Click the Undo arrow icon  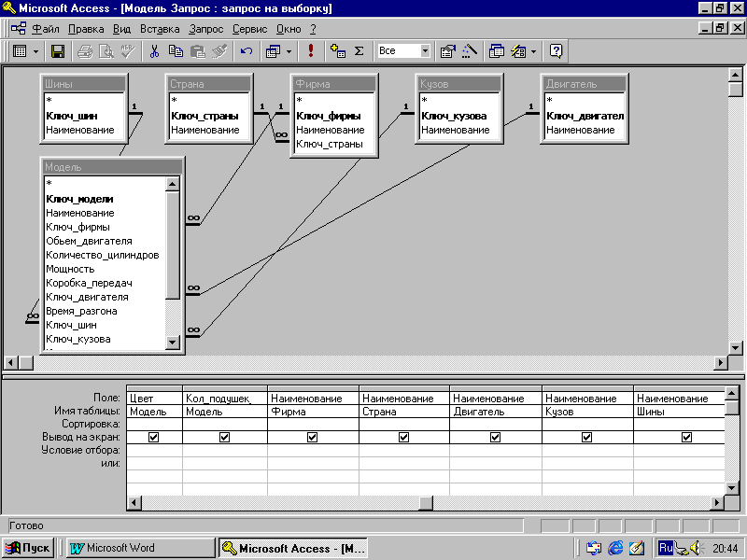coord(247,51)
